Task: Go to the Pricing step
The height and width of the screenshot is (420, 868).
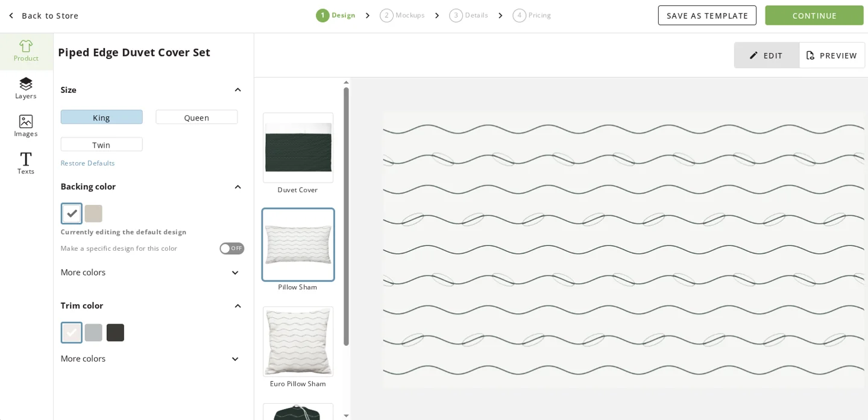Action: (539, 16)
